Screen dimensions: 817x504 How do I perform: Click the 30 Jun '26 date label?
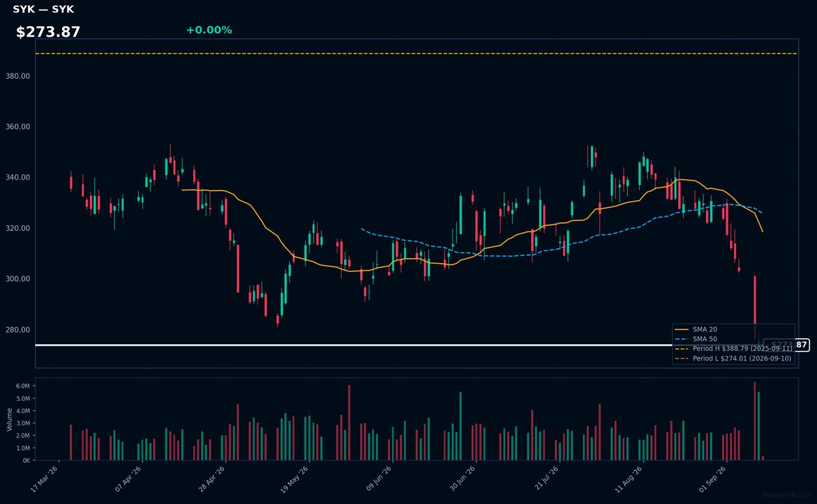(x=462, y=479)
